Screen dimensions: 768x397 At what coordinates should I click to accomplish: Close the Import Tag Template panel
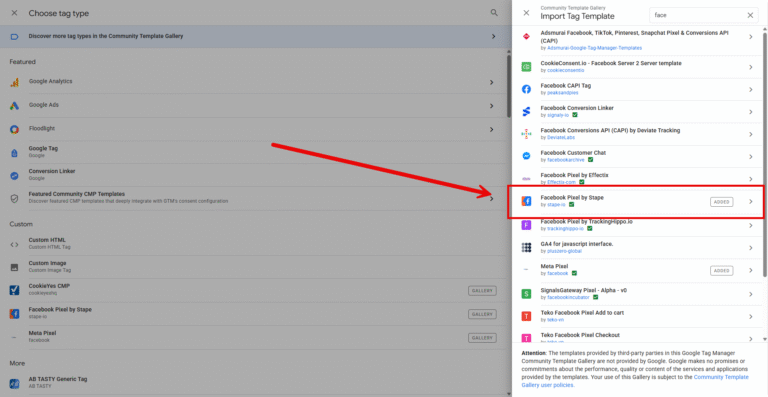526,13
